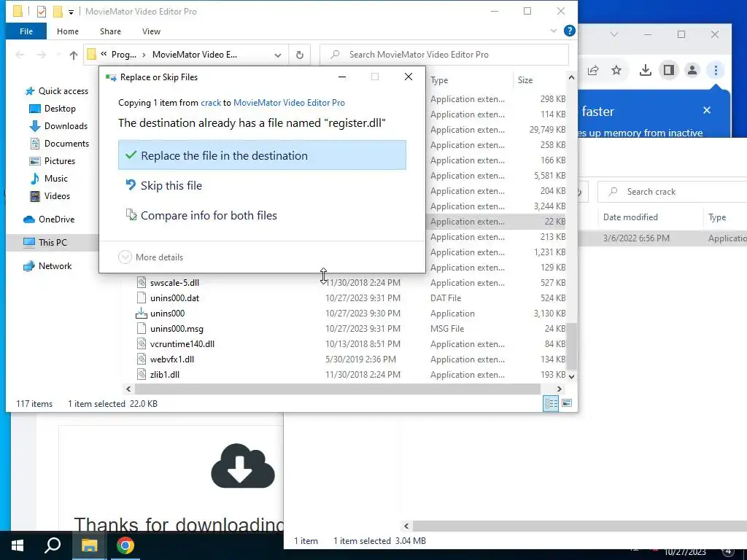Screen dimensions: 747x560
Task: Dismiss the faster memory tip popup
Action: pos(707,111)
